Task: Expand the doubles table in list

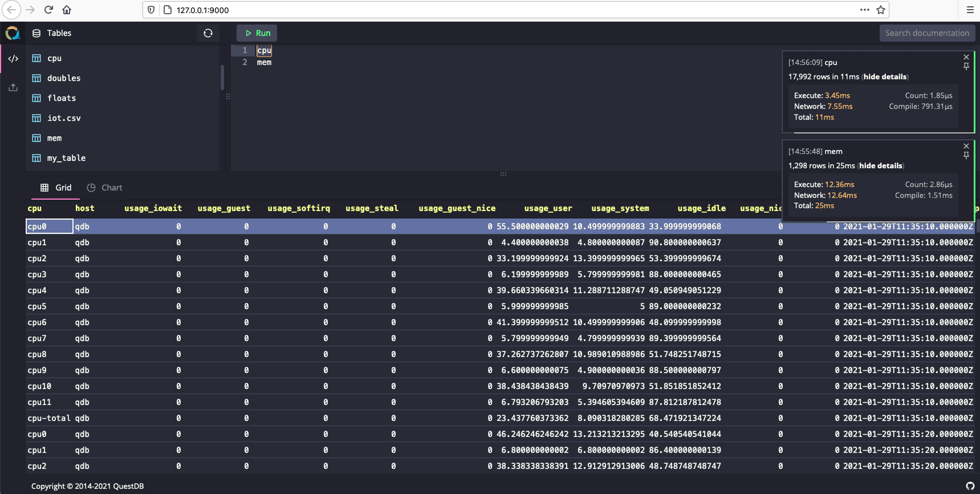Action: (x=63, y=78)
